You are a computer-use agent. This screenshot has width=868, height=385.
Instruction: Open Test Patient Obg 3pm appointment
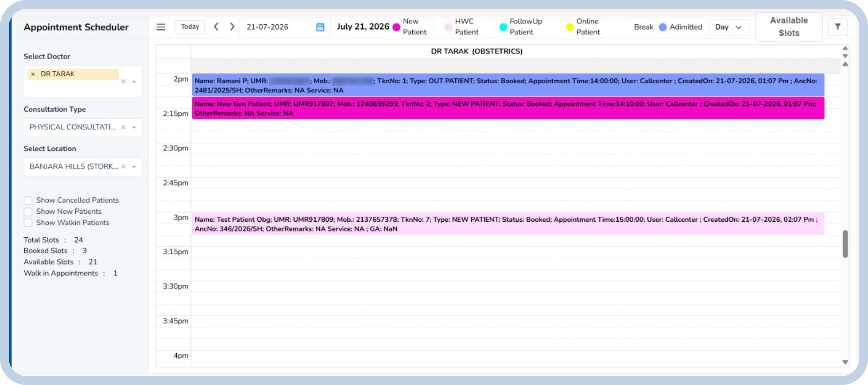(x=508, y=223)
